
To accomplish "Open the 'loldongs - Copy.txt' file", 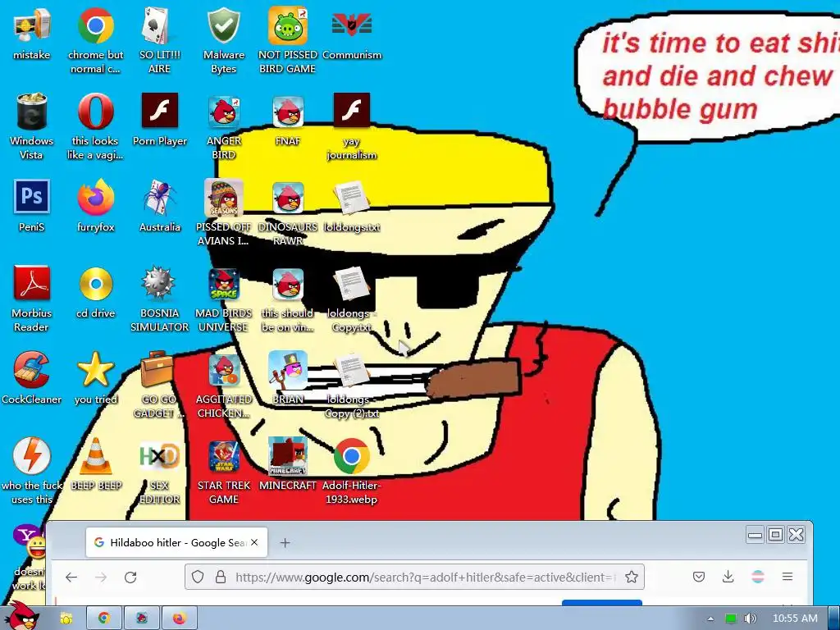I will pyautogui.click(x=351, y=283).
